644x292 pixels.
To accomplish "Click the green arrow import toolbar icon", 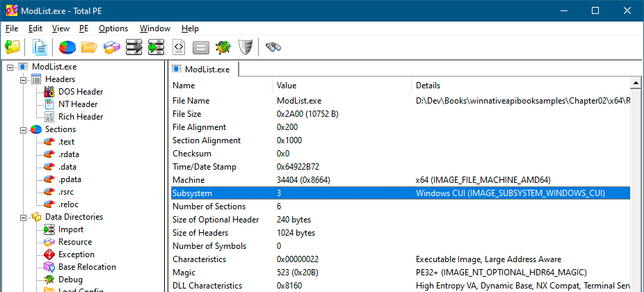I will pyautogui.click(x=156, y=47).
